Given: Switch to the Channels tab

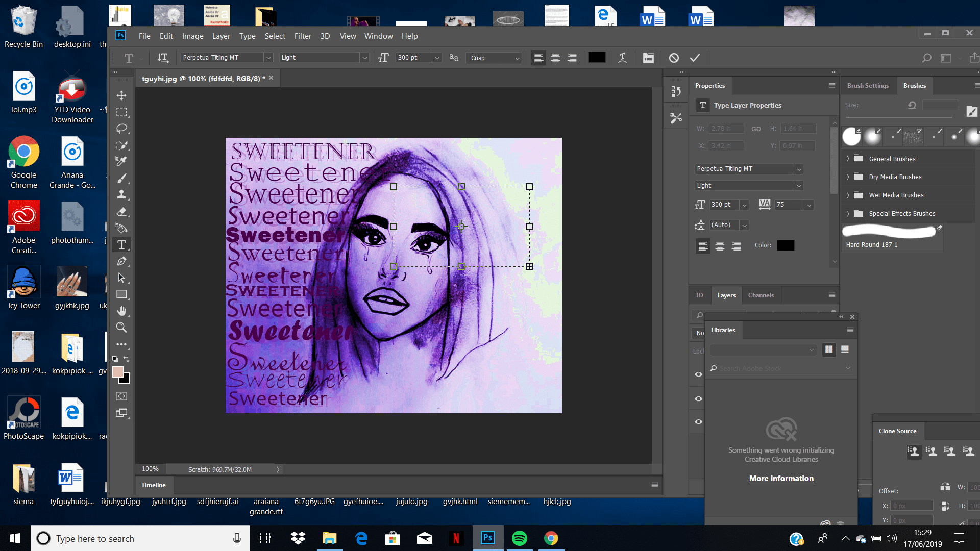Looking at the screenshot, I should (x=761, y=295).
